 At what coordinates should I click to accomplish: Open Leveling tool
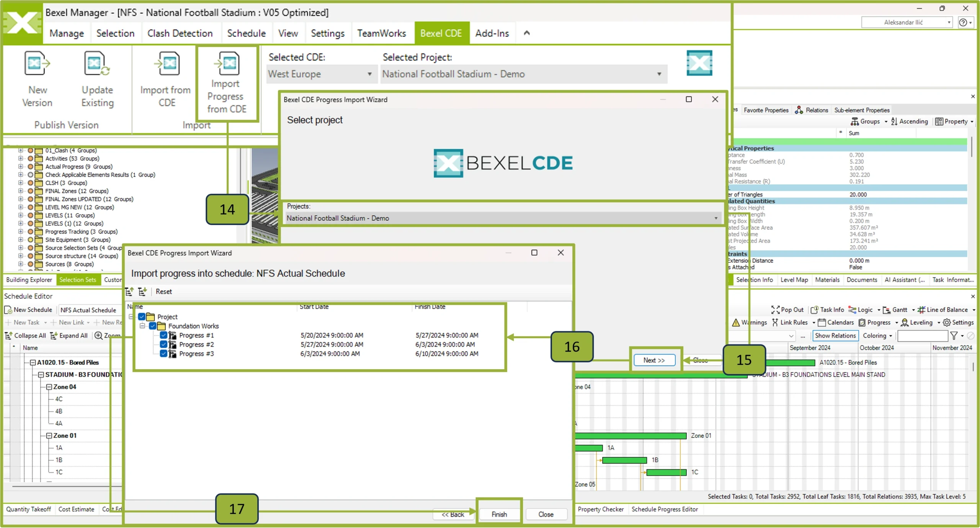tap(916, 323)
